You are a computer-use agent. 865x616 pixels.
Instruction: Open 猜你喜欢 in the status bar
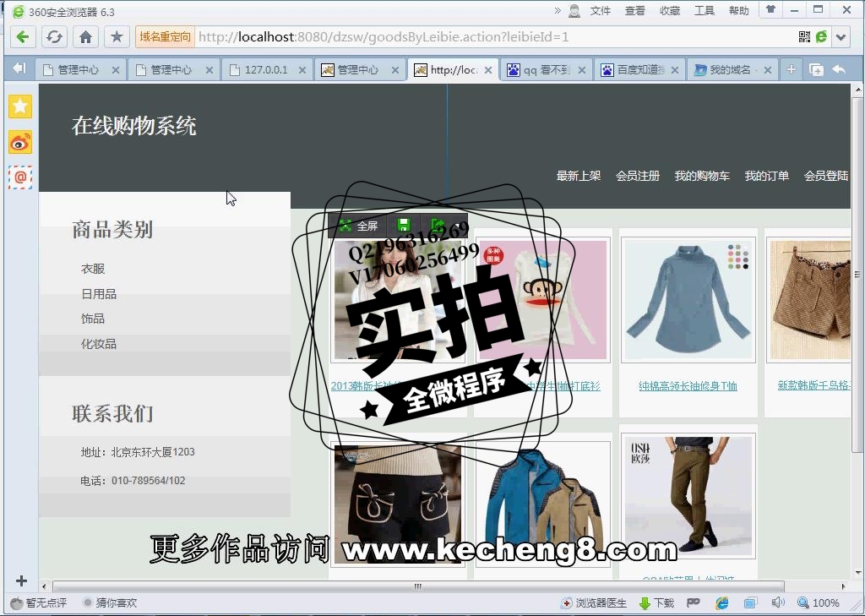109,602
